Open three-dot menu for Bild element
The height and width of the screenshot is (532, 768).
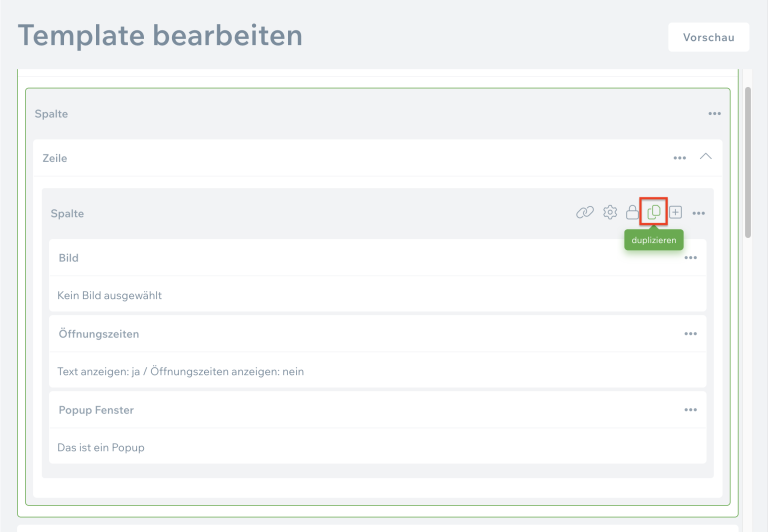690,258
